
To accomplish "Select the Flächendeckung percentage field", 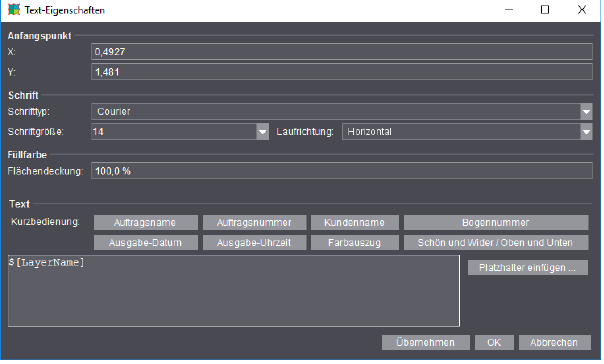I will pyautogui.click(x=341, y=171).
